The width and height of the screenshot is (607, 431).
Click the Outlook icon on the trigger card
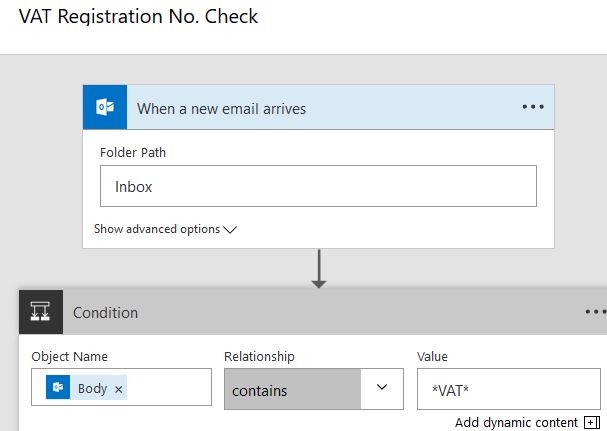click(x=105, y=107)
